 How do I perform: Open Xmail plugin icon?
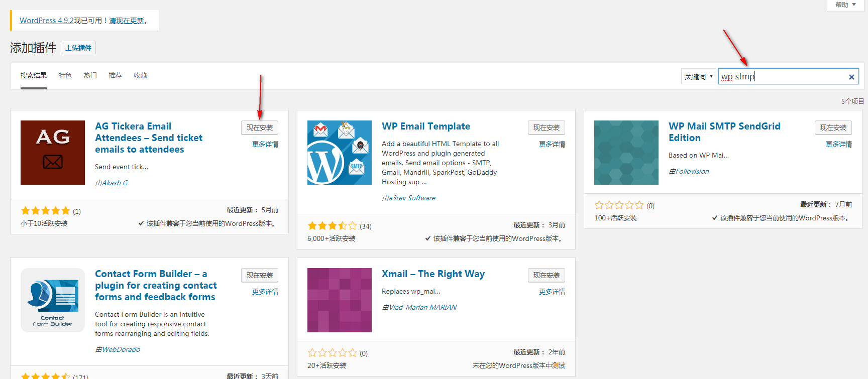(x=340, y=300)
